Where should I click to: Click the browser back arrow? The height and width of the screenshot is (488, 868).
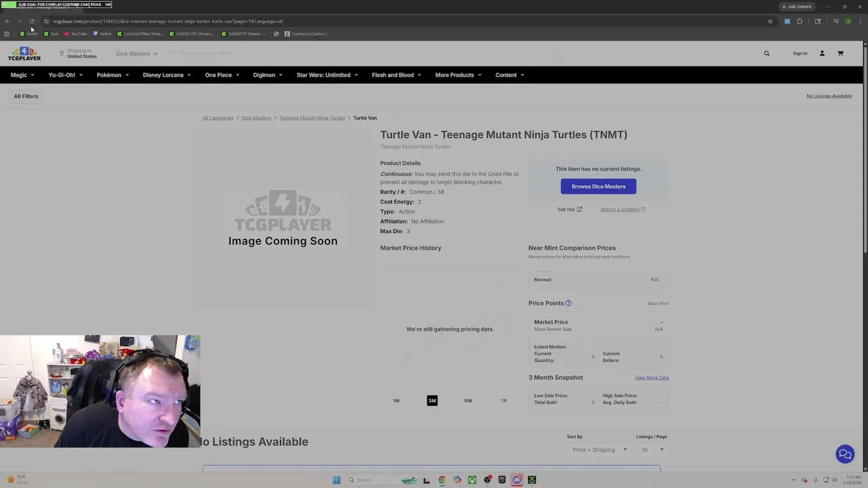coord(7,21)
